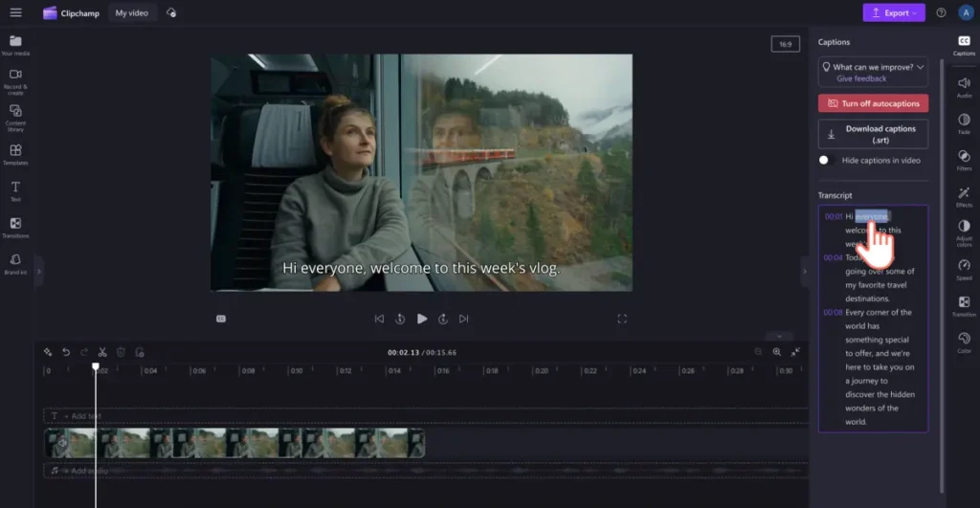Click the video preview frame
The image size is (980, 508).
pos(421,172)
